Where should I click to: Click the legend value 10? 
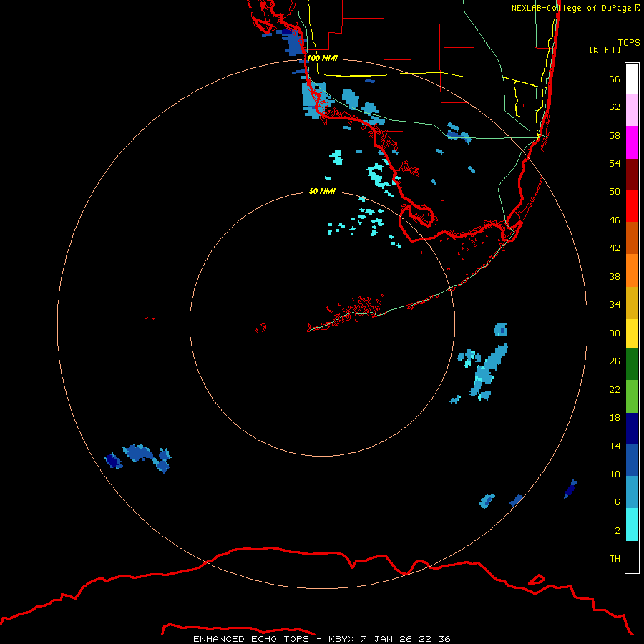615,474
